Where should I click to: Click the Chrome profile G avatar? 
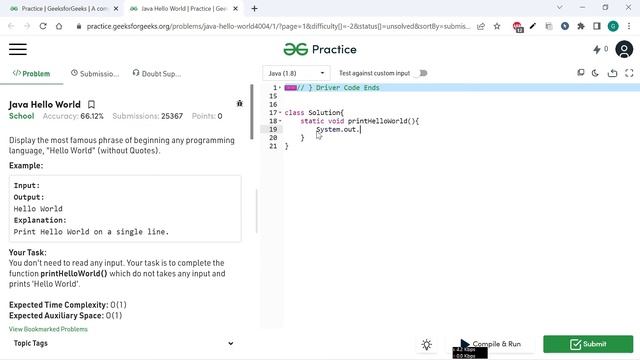tap(613, 26)
